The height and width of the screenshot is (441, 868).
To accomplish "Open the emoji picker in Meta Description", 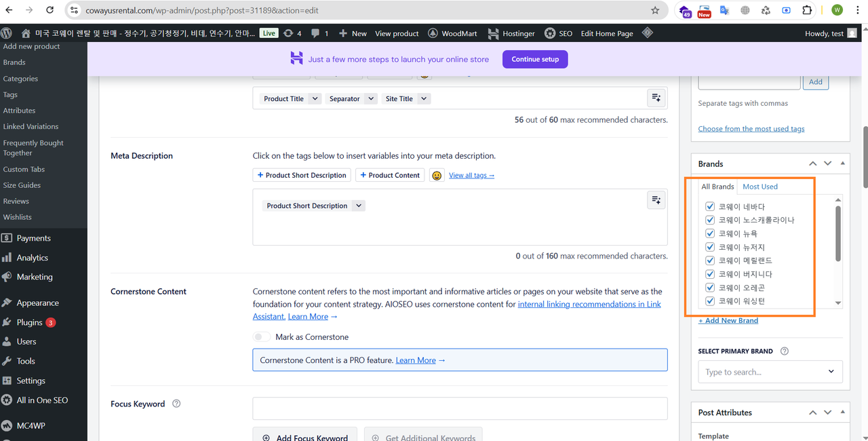I will pyautogui.click(x=437, y=175).
